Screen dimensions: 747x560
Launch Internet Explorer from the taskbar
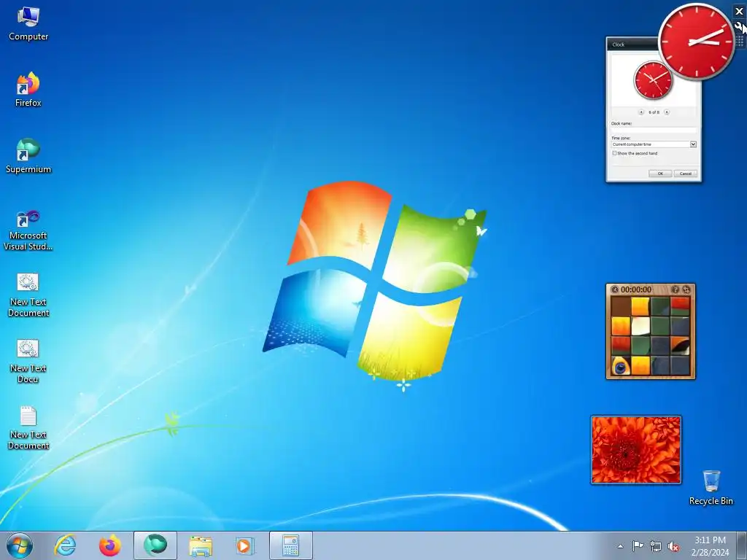pos(65,545)
